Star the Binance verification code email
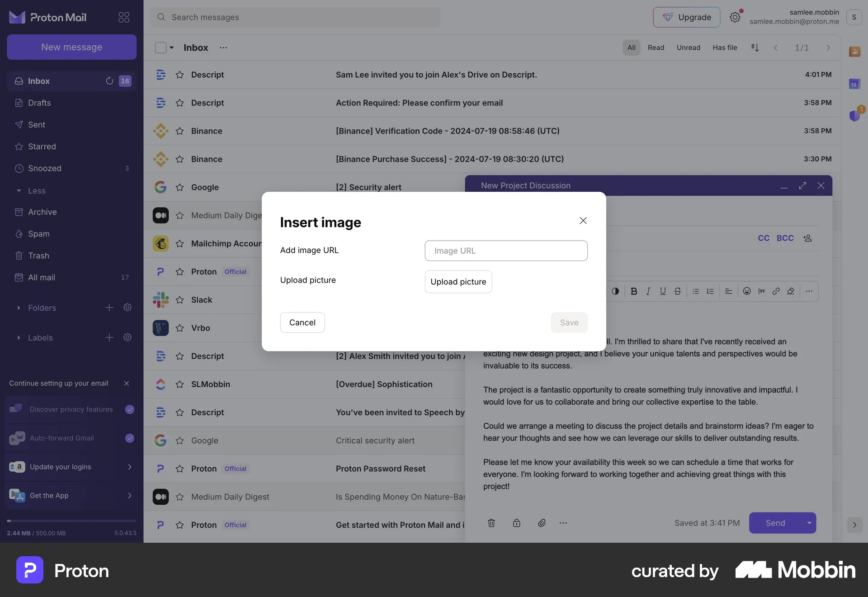The height and width of the screenshot is (597, 868). point(179,131)
